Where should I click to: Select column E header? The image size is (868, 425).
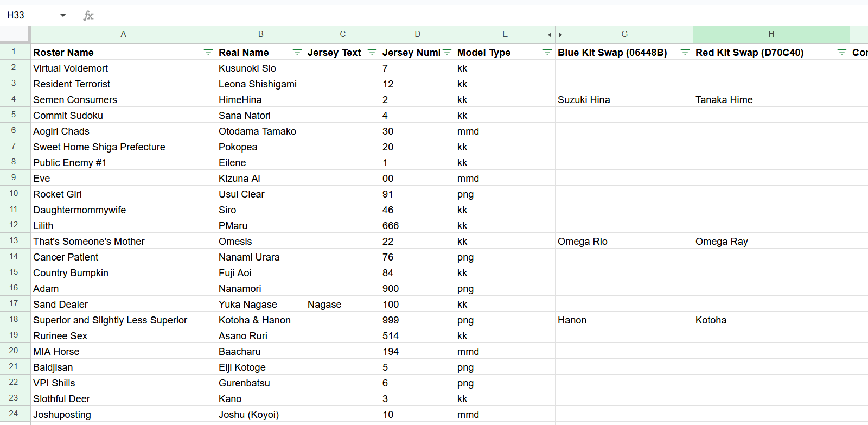[505, 34]
